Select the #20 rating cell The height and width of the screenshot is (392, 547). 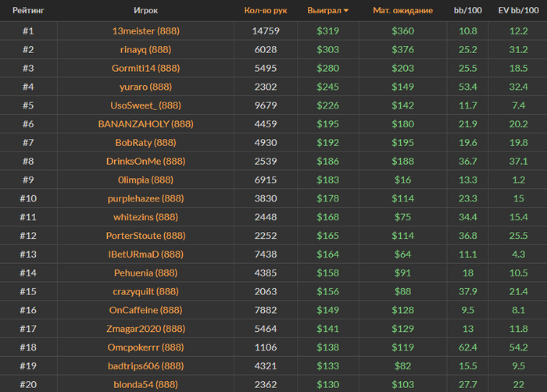[x=28, y=384]
